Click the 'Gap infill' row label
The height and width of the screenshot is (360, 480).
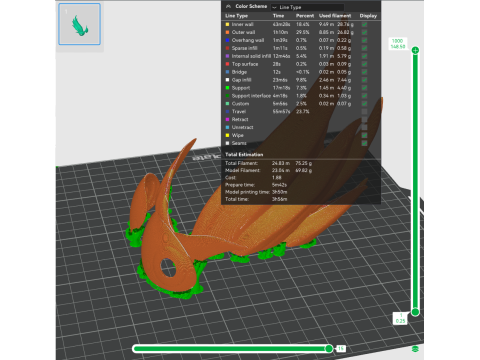(x=241, y=80)
